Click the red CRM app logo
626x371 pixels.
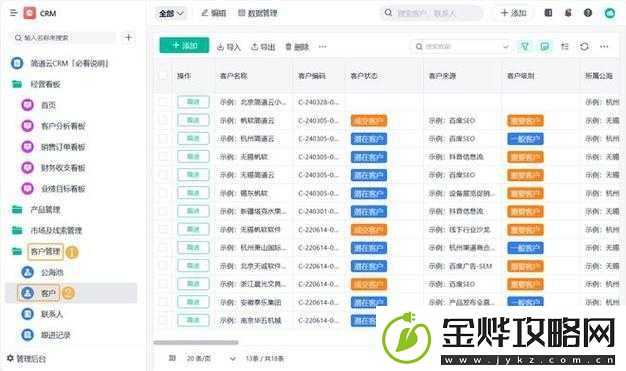click(30, 13)
